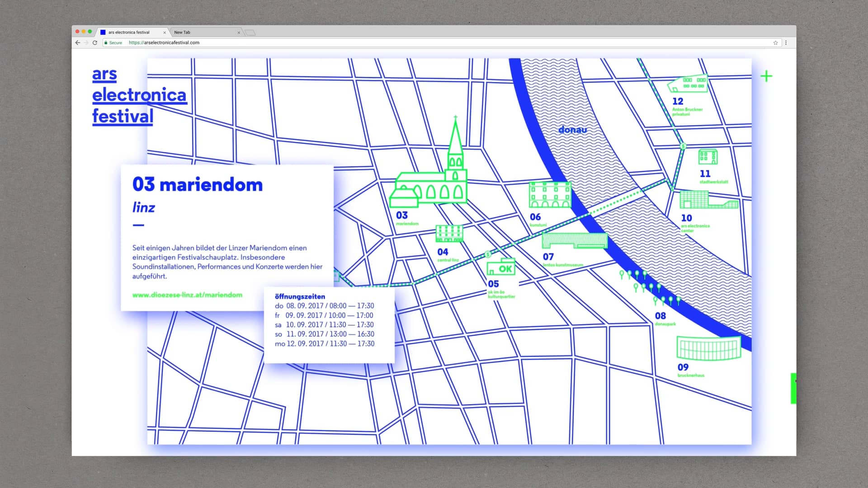Click the Secure lock indicator
This screenshot has height=488, width=868.
[x=113, y=42]
